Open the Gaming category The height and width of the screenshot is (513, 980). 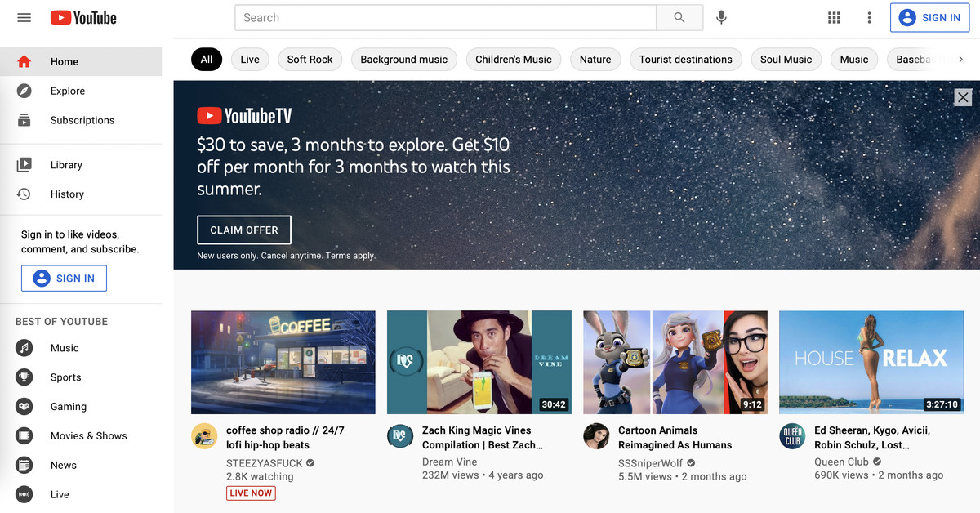(x=68, y=407)
